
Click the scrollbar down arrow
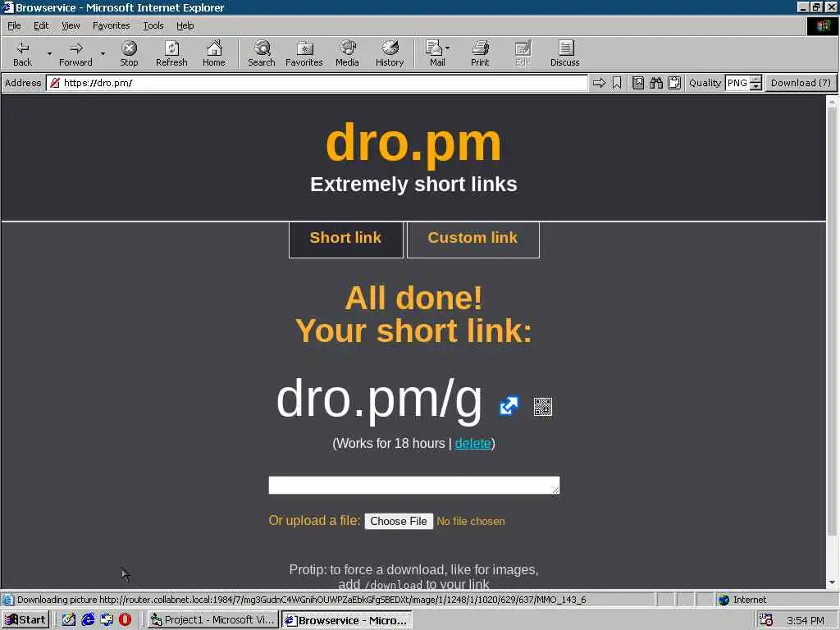click(x=832, y=582)
